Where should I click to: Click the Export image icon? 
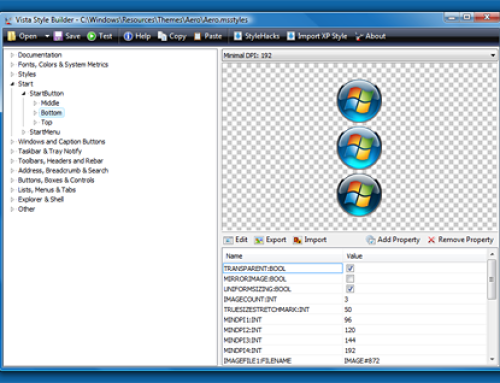coord(259,240)
